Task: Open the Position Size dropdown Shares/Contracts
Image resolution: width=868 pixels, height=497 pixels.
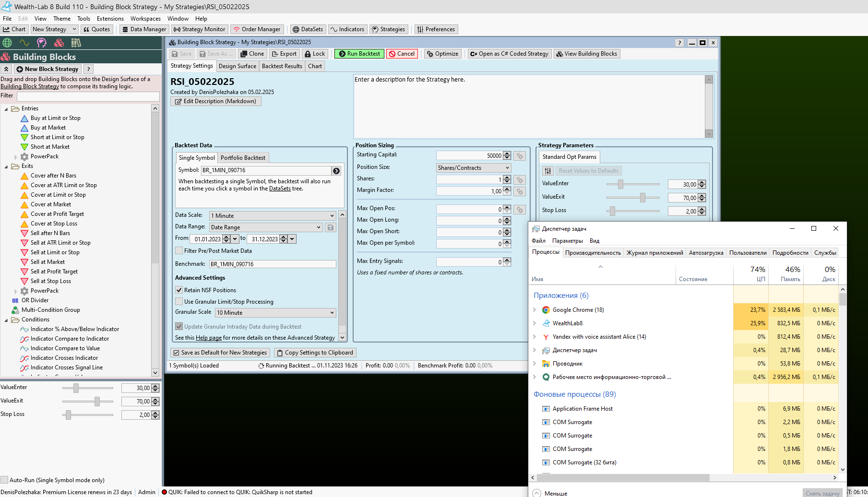Action: (x=474, y=168)
